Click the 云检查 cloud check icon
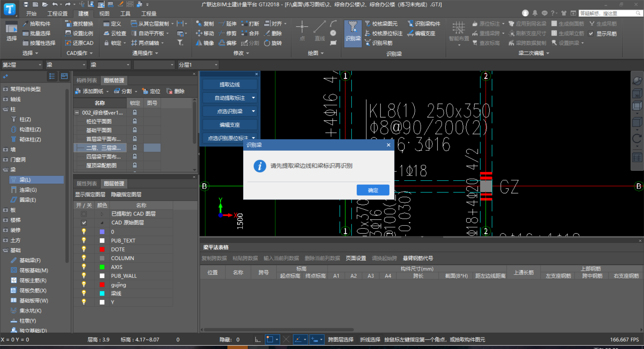The width and height of the screenshot is (644, 349). (x=106, y=33)
